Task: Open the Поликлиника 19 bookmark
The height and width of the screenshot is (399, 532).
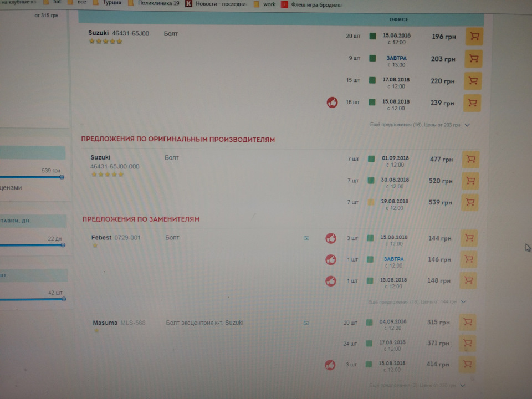Action: click(x=154, y=3)
